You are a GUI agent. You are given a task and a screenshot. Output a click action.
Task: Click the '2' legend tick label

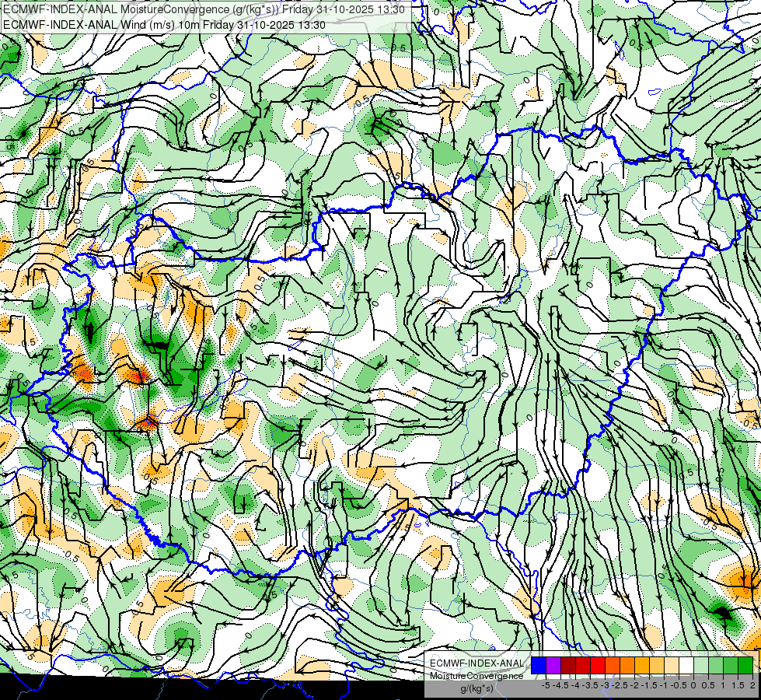752,685
